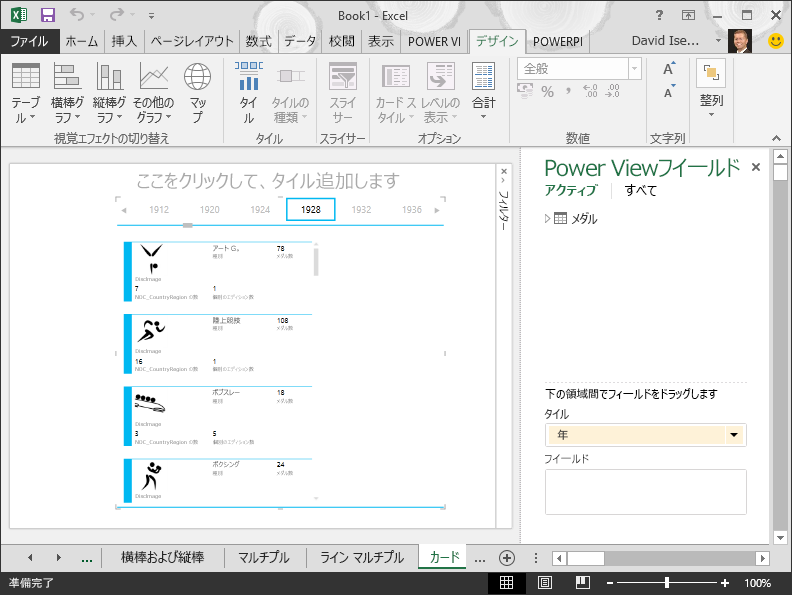
Task: Click the zoom slider handle
Action: click(x=667, y=583)
